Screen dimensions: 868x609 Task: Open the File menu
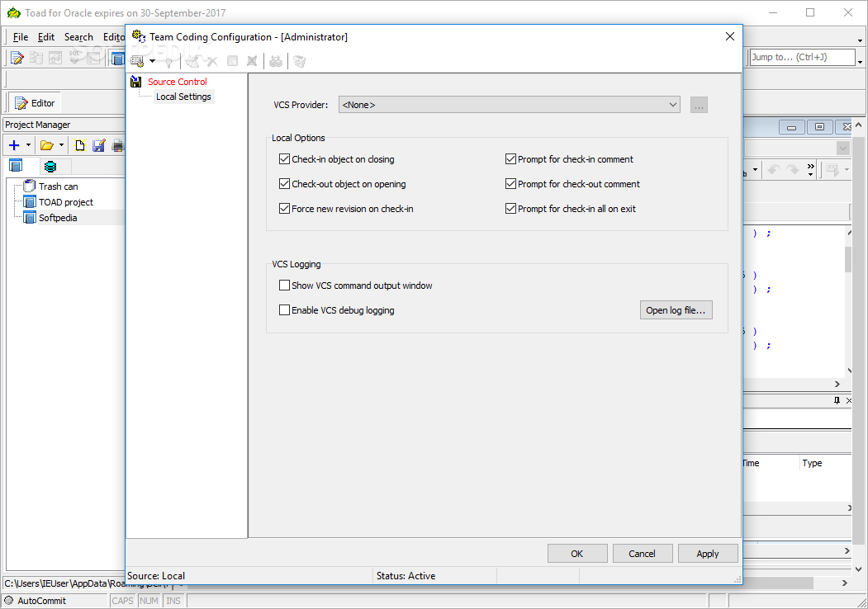(21, 37)
